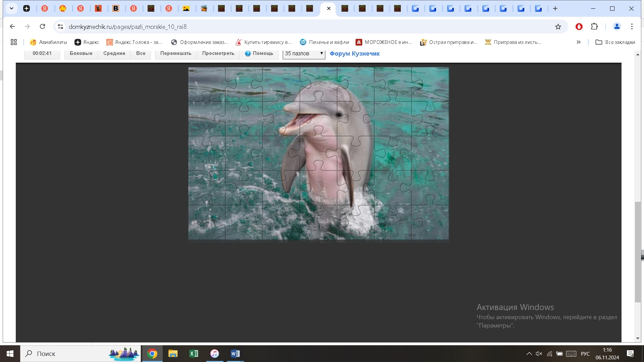Bookmark this page with the star
644x362 pixels.
pyautogui.click(x=558, y=26)
